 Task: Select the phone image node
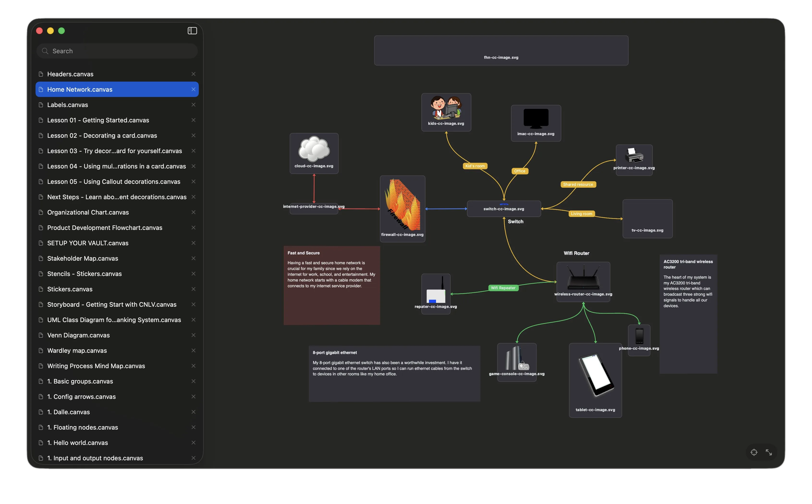[x=639, y=340]
